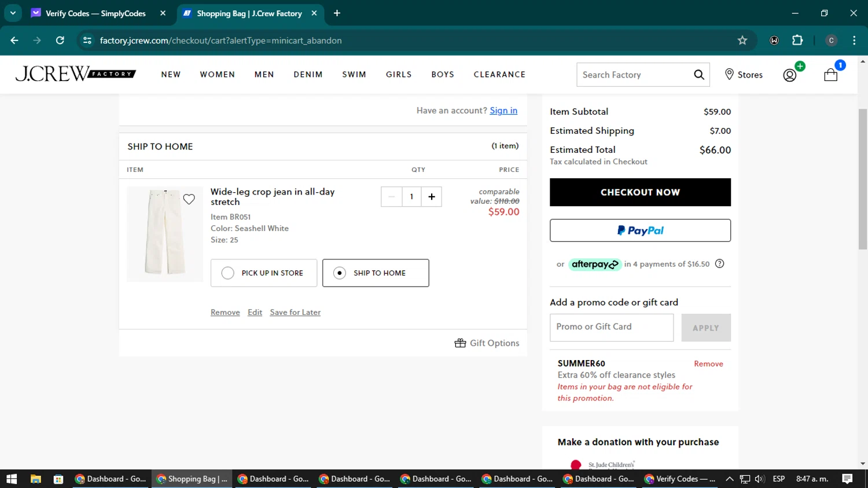
Task: Open the shopping bag icon in header
Action: 831,74
